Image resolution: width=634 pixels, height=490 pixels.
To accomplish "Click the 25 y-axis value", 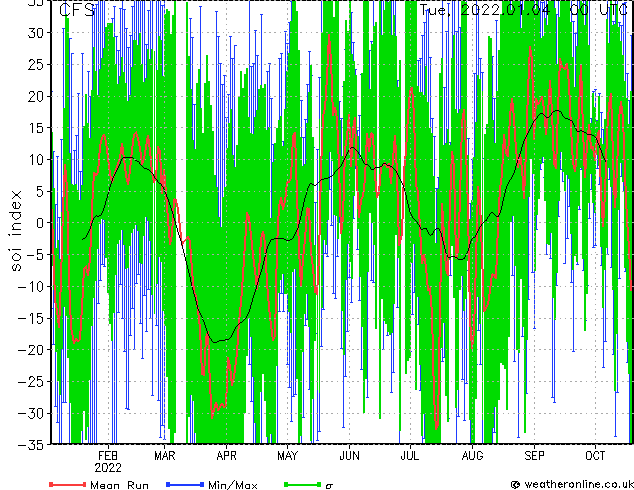I will click(36, 64).
